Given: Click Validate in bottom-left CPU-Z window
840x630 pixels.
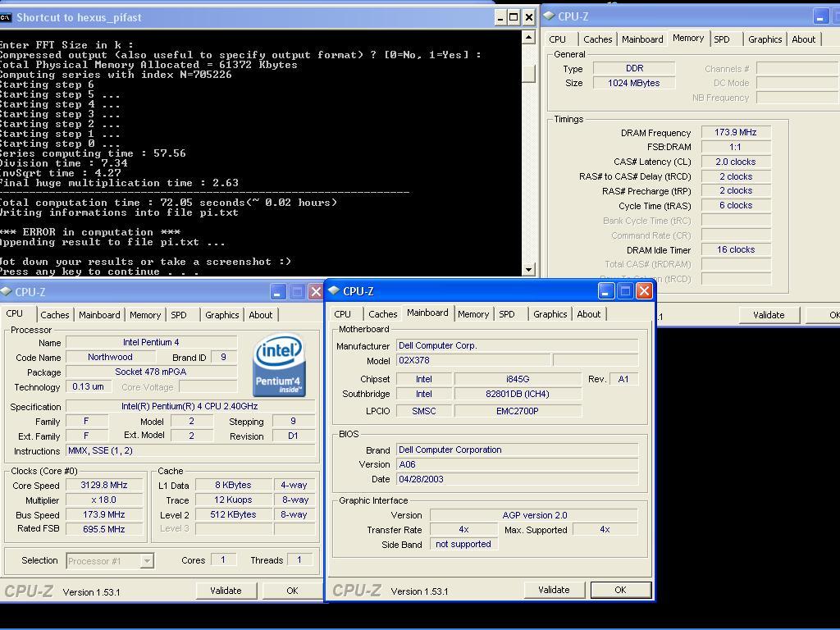Looking at the screenshot, I should click(x=226, y=591).
